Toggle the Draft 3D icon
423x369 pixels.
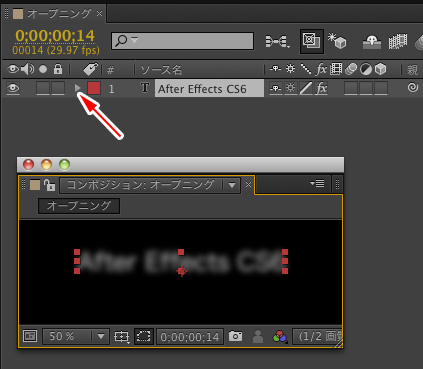pos(337,41)
